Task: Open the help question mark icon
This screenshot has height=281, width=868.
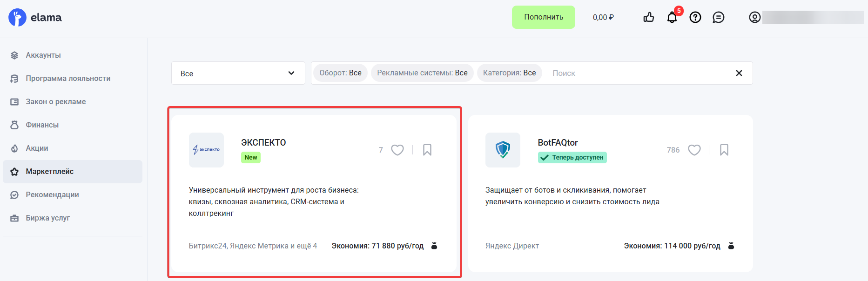Action: 695,18
